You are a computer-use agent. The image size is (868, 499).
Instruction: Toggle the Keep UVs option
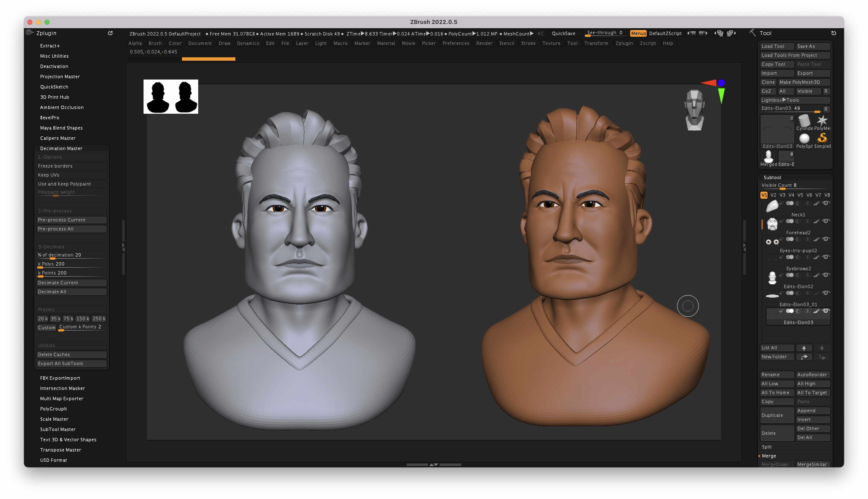coord(72,175)
